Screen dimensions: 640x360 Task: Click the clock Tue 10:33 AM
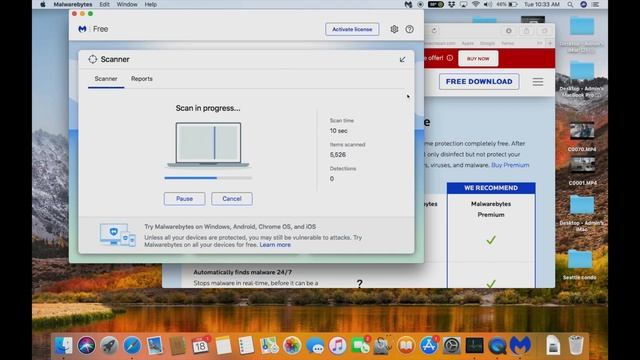tap(542, 4)
